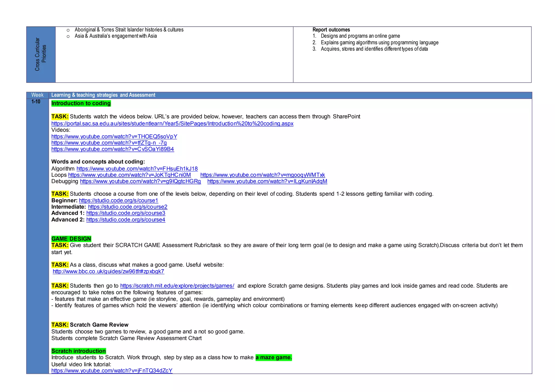
Task: Click the 'Week' column header
Action: pyautogui.click(x=37, y=95)
